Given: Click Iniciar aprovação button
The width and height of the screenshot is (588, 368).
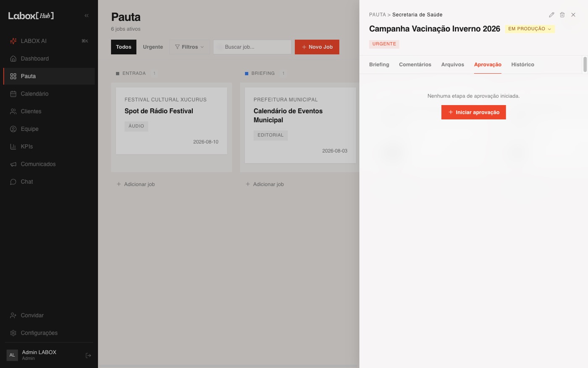Looking at the screenshot, I should click(473, 112).
